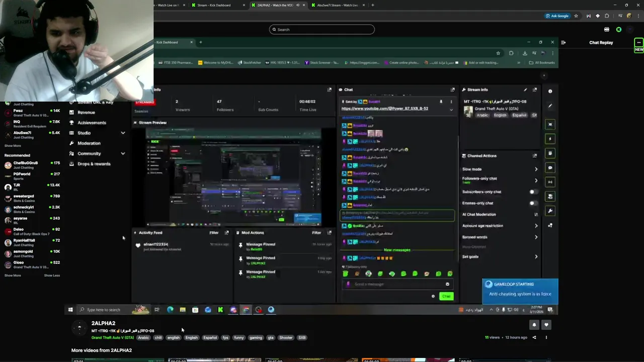
Task: Open the Activity Feed Filter
Action: tap(214, 233)
